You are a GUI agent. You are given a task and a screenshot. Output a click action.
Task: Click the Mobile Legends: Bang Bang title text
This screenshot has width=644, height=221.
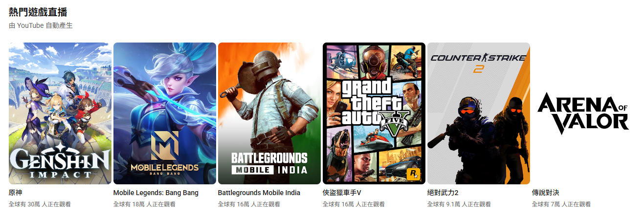(156, 193)
